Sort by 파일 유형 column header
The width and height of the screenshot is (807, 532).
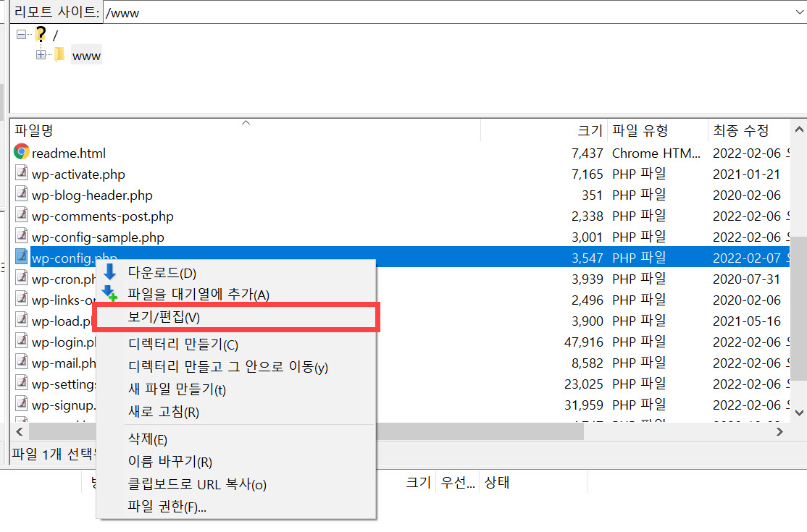pyautogui.click(x=658, y=130)
